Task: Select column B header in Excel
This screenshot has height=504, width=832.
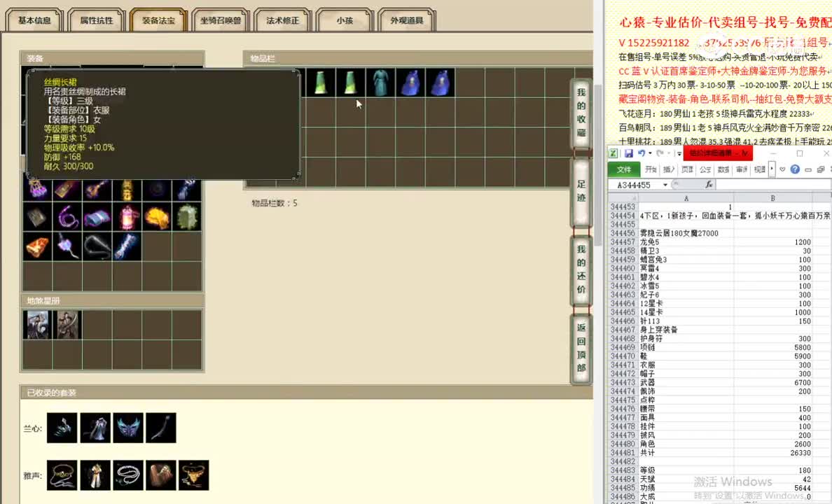Action: coord(772,198)
